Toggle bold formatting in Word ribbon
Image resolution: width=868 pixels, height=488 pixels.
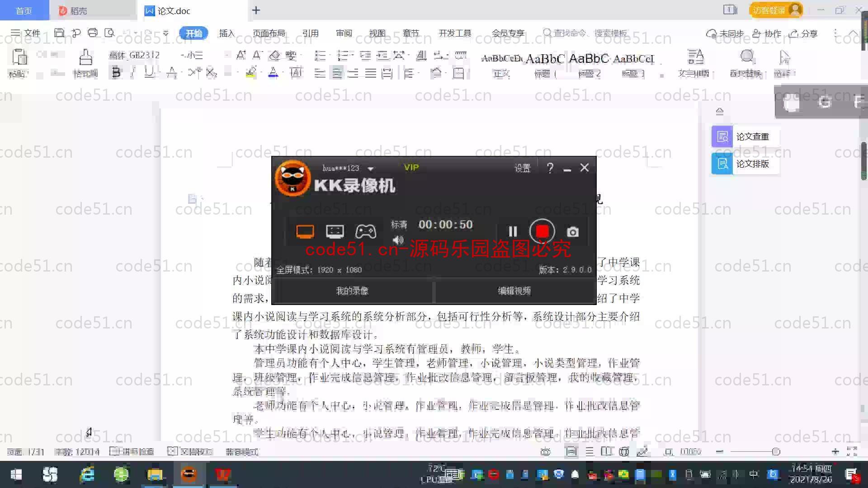115,73
